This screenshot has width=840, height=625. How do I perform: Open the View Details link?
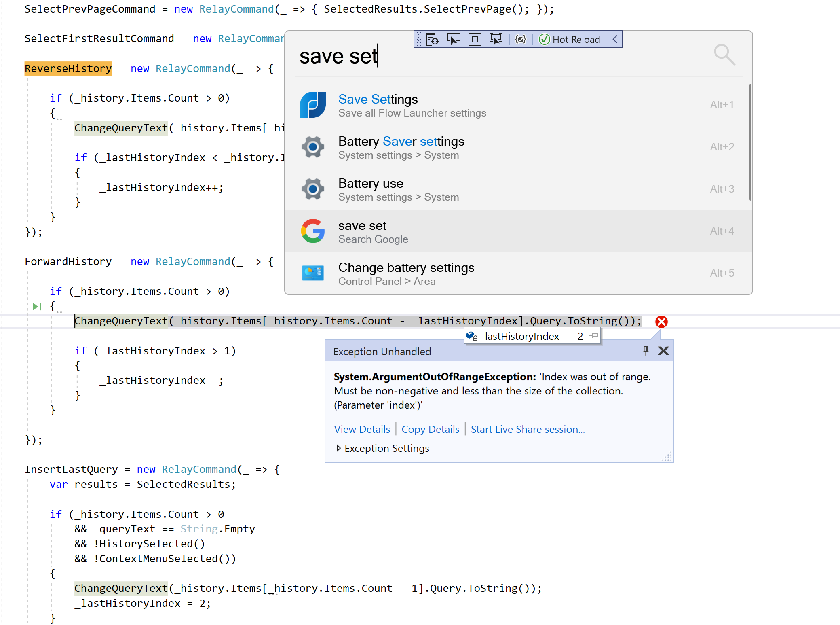tap(362, 429)
